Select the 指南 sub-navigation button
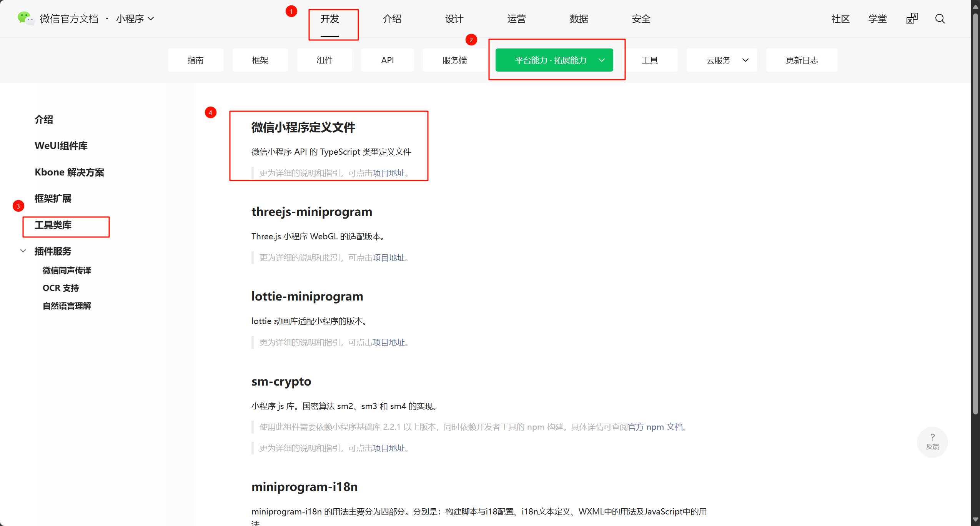The height and width of the screenshot is (526, 980). (x=195, y=60)
